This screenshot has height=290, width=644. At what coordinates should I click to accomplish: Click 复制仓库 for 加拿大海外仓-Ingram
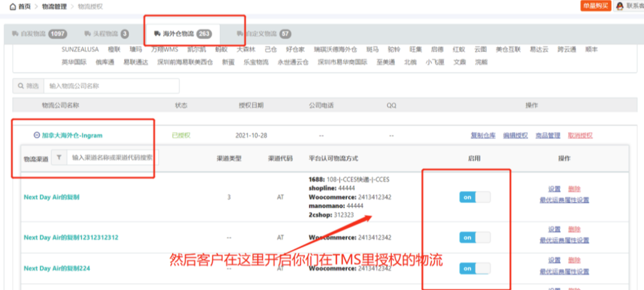pos(483,135)
